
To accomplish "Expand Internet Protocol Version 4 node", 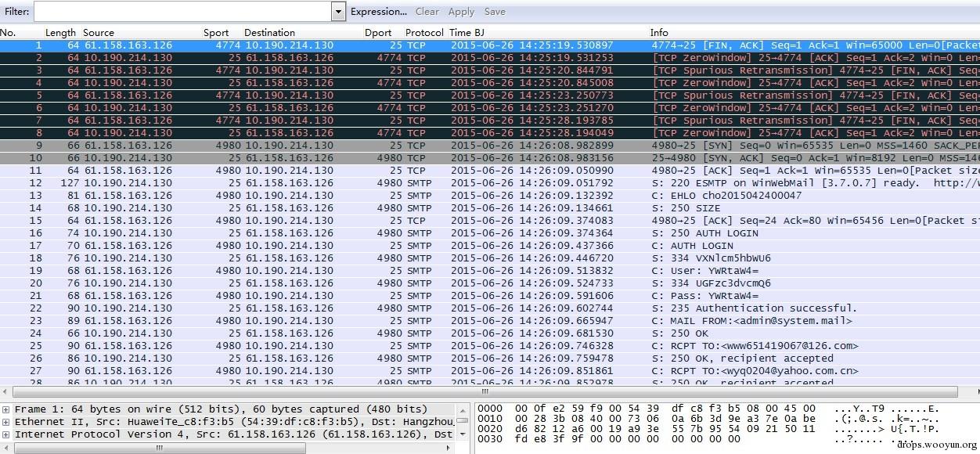I will [x=6, y=434].
